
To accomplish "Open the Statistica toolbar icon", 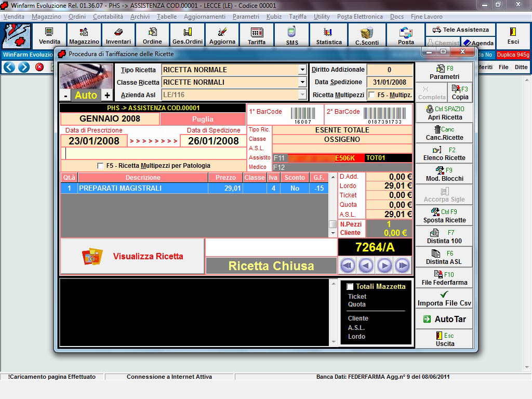I will 329,36.
